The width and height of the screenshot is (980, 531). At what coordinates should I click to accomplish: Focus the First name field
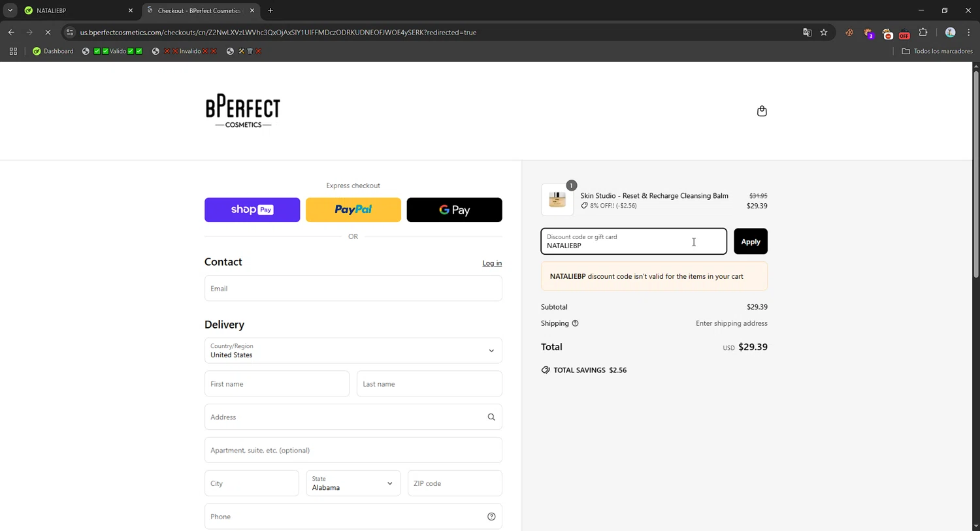click(277, 384)
